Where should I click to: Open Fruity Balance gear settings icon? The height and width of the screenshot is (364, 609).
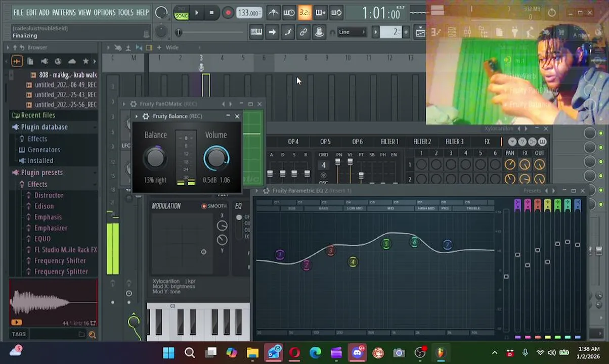pos(146,116)
